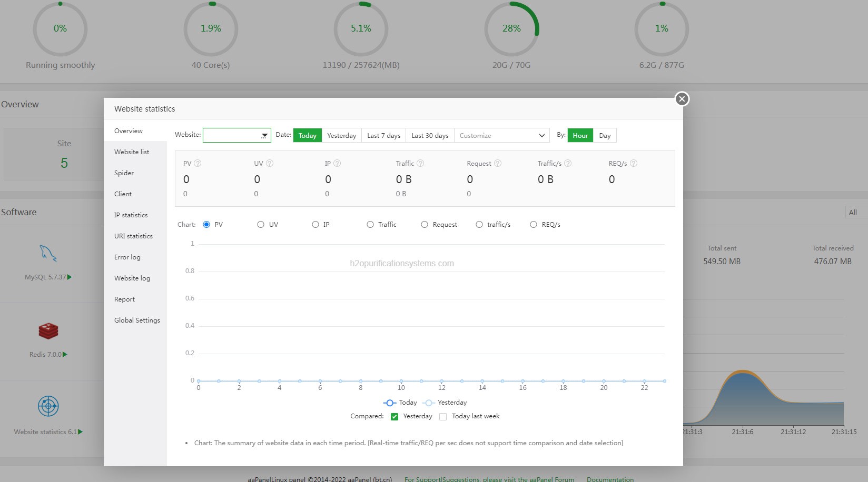Open Global Settings in sidebar
Image resolution: width=868 pixels, height=482 pixels.
[x=137, y=320]
